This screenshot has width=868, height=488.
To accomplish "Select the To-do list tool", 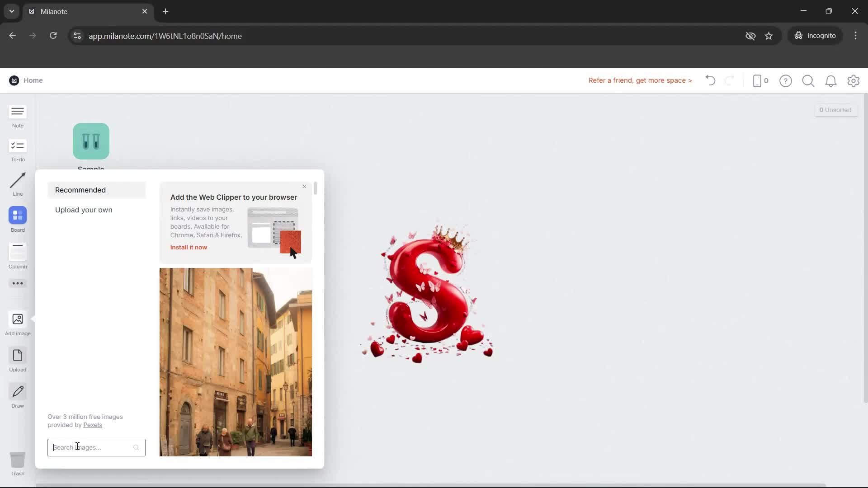I will coord(18,146).
